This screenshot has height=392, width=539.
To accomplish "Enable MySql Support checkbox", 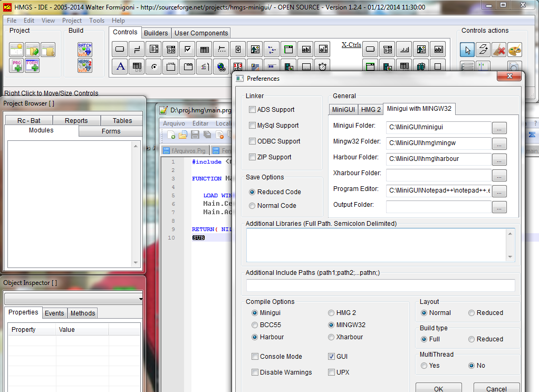I will click(x=253, y=126).
